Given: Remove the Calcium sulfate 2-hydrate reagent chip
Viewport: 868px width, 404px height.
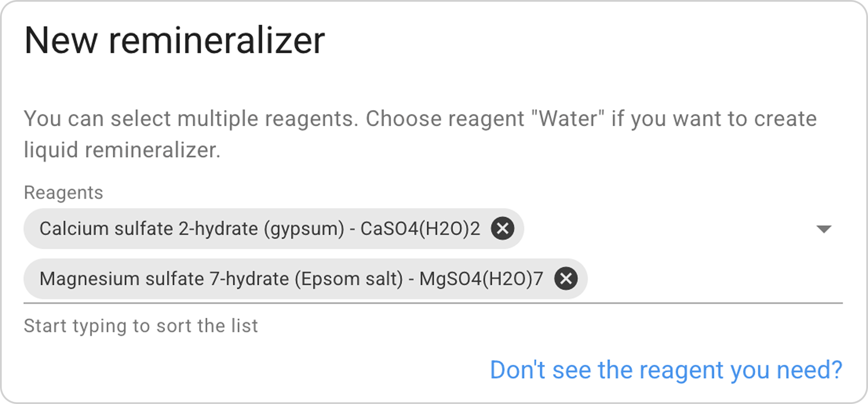Looking at the screenshot, I should (x=503, y=228).
